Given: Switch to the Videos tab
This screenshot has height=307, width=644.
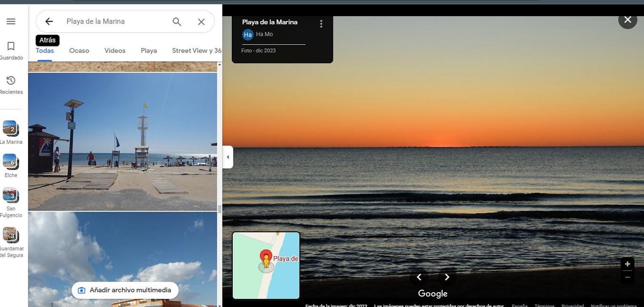Looking at the screenshot, I should pos(115,51).
